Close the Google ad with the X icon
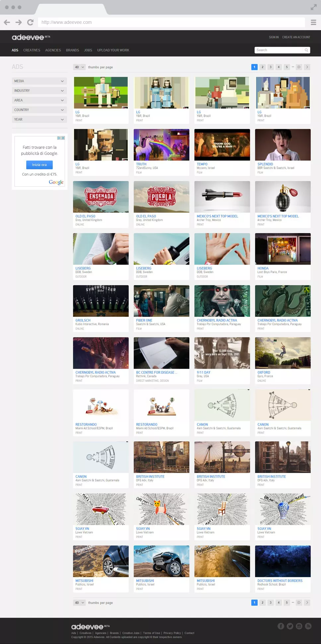 [63, 138]
